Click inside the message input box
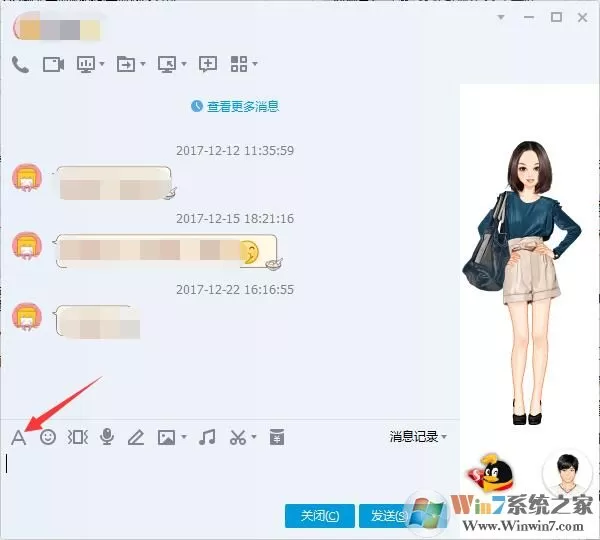The image size is (600, 540). [x=230, y=475]
